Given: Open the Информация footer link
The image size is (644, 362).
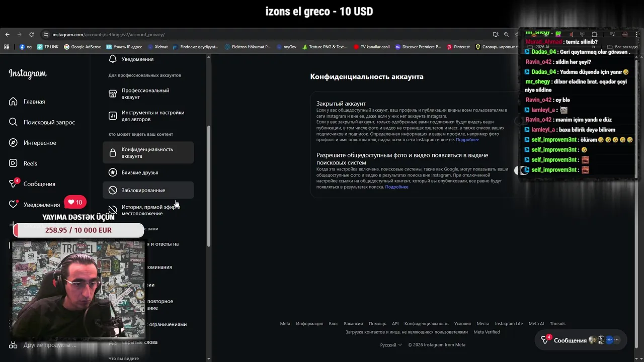Looking at the screenshot, I should pyautogui.click(x=309, y=324).
